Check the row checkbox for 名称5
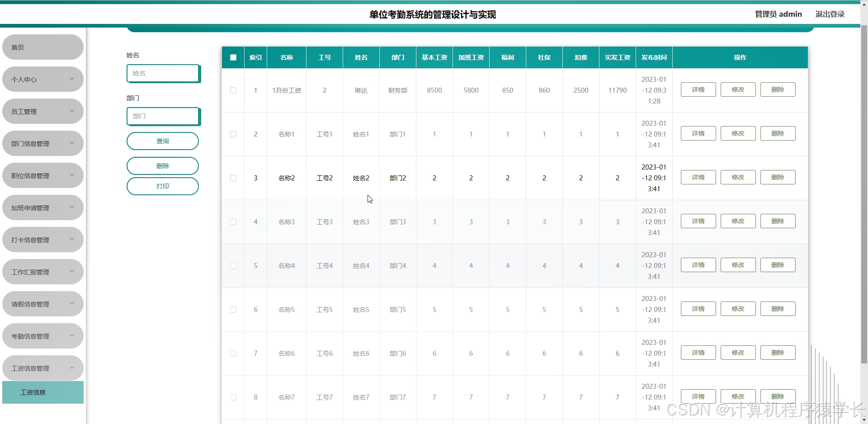Image resolution: width=868 pixels, height=424 pixels. tap(233, 310)
